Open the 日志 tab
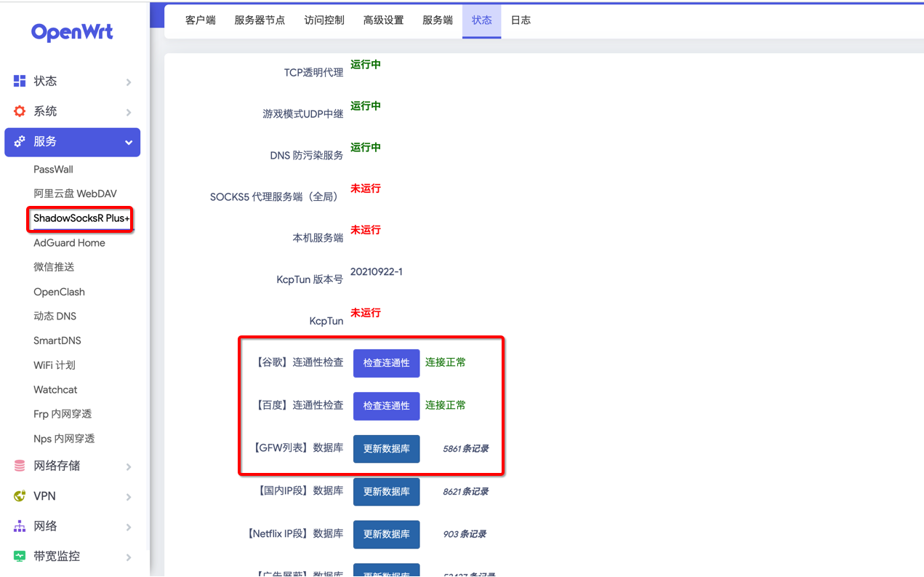Viewport: 924px width, 577px height. 521,20
